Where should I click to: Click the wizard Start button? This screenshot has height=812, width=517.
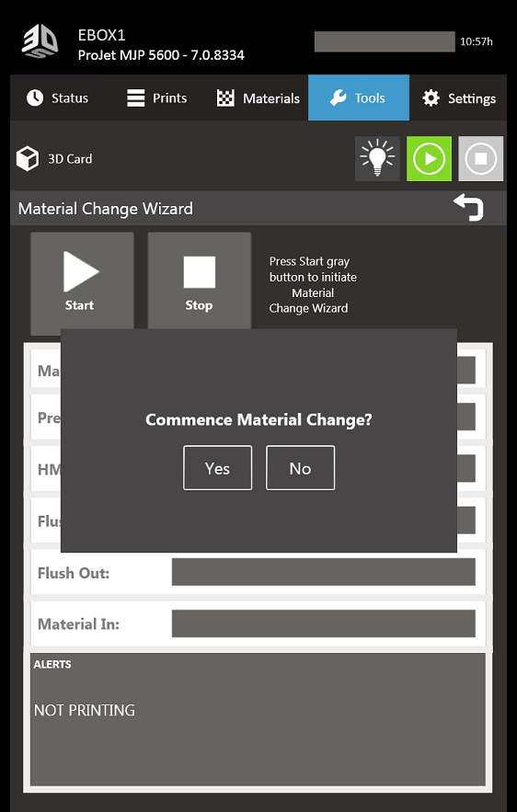(x=82, y=282)
